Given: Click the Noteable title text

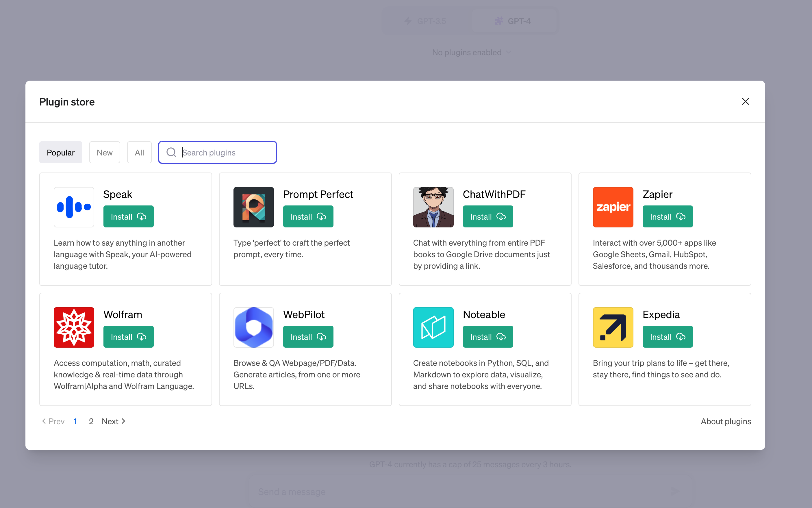Looking at the screenshot, I should [484, 314].
